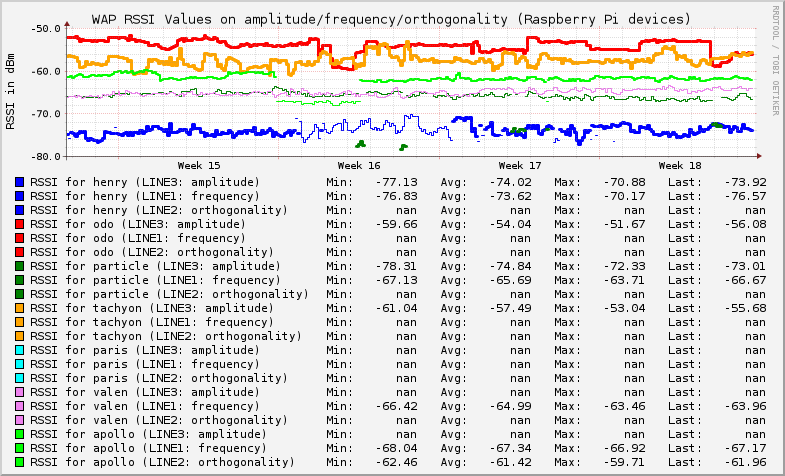
Task: Click the orange swatch for tachyon frequency
Action: click(20, 322)
